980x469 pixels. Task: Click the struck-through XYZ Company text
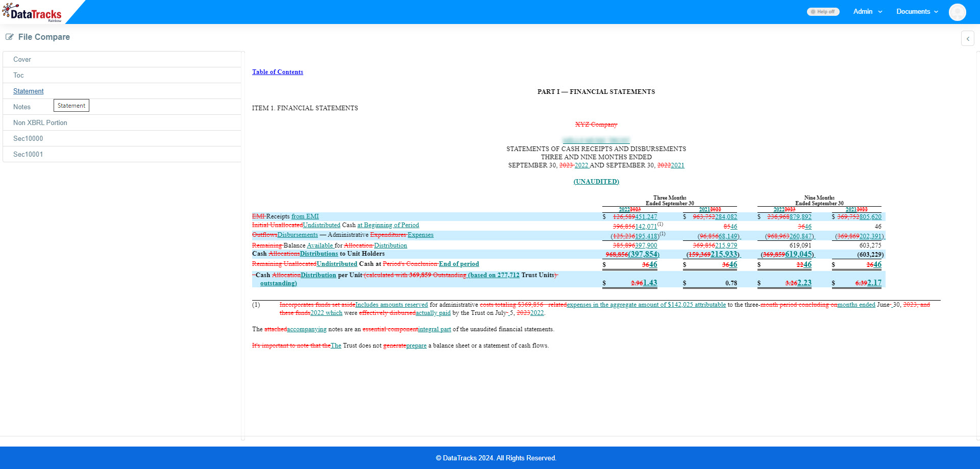596,125
